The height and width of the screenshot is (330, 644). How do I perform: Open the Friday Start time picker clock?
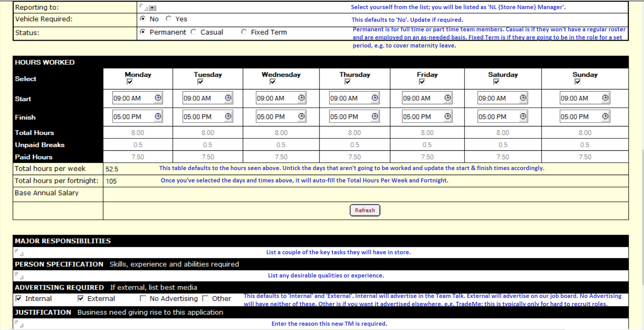[447, 98]
